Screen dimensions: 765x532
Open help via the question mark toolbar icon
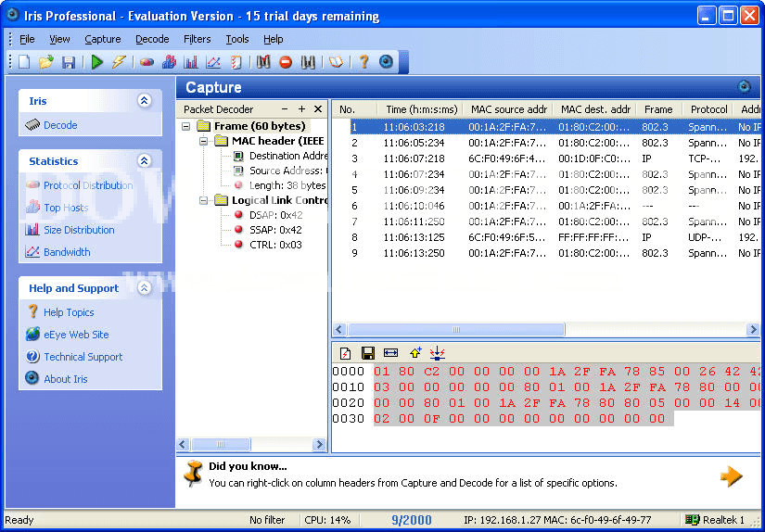click(363, 62)
